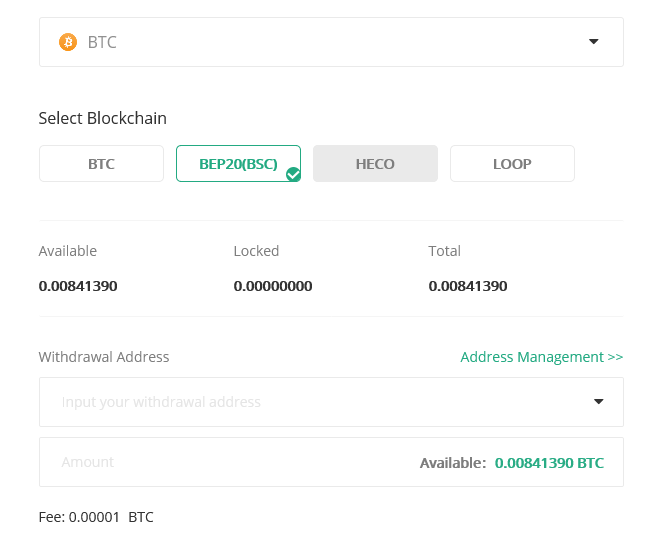Click the Available balance value 0.00841390

point(78,286)
